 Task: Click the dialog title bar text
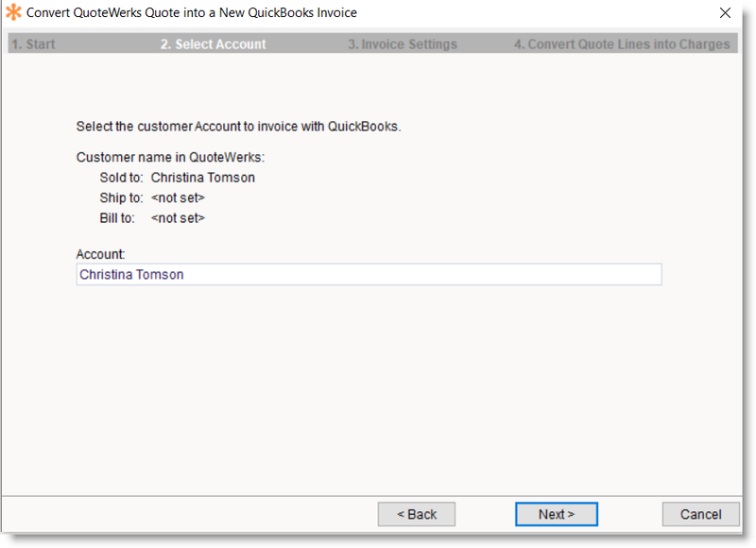192,13
